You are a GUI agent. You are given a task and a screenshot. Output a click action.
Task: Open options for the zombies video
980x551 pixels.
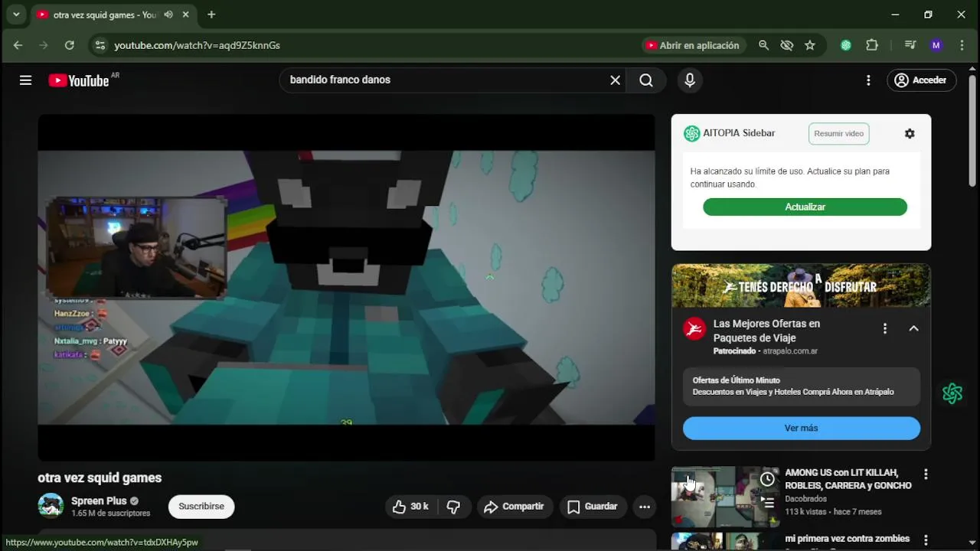[926, 540]
